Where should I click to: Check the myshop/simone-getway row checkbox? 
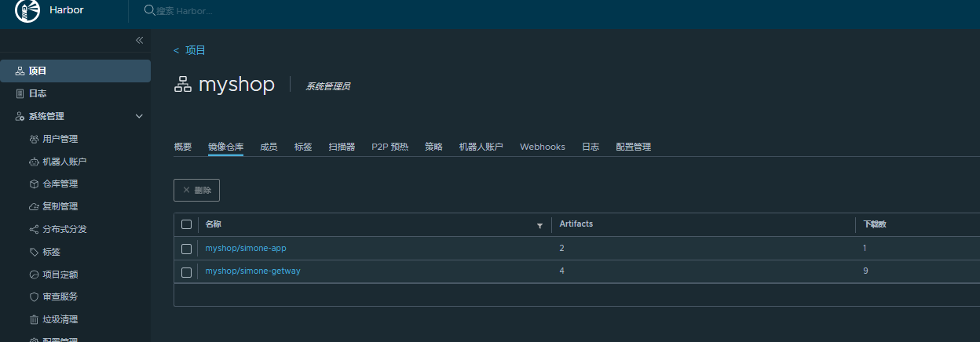click(186, 271)
